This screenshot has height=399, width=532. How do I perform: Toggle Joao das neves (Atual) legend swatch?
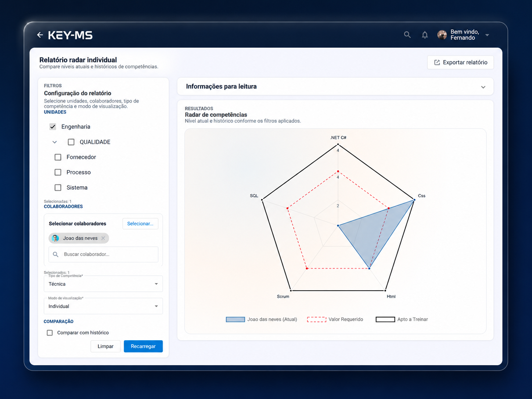point(236,319)
